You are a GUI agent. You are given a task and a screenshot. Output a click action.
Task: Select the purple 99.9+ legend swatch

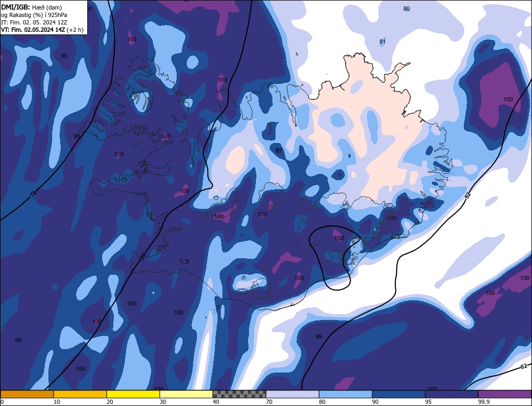point(505,394)
